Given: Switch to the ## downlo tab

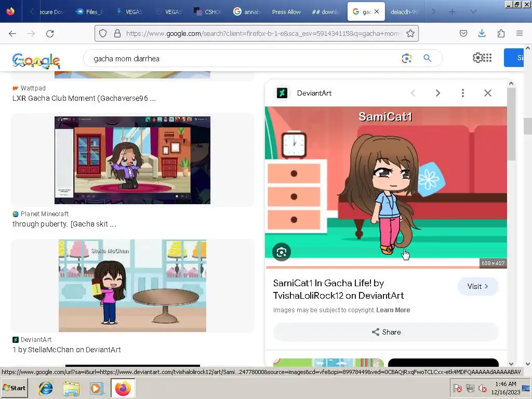Looking at the screenshot, I should click(326, 12).
